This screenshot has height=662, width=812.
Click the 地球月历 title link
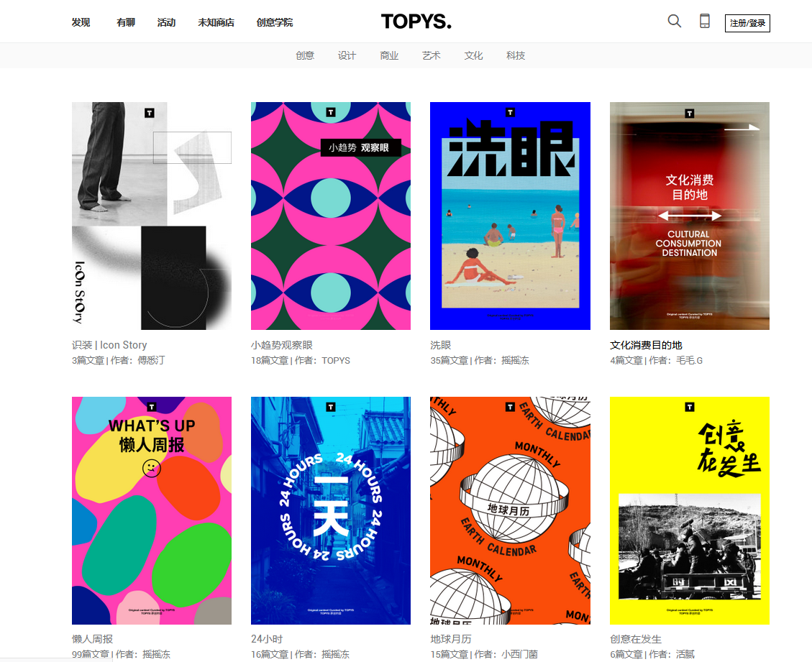tap(450, 639)
